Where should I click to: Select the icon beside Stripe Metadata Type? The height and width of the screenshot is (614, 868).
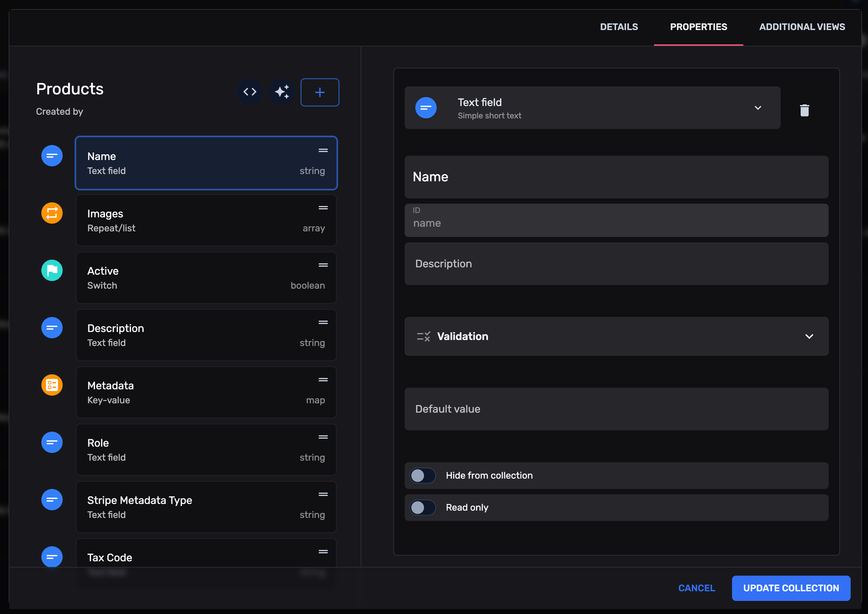point(52,499)
